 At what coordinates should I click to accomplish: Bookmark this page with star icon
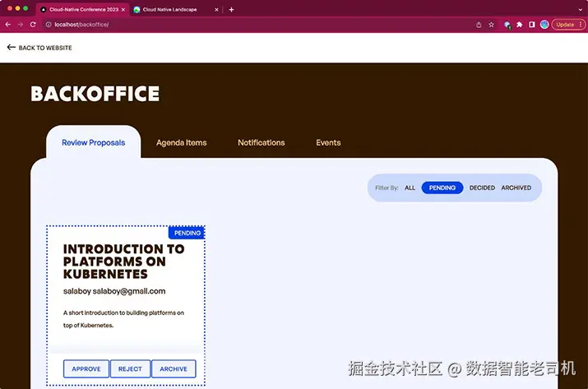[x=491, y=25]
